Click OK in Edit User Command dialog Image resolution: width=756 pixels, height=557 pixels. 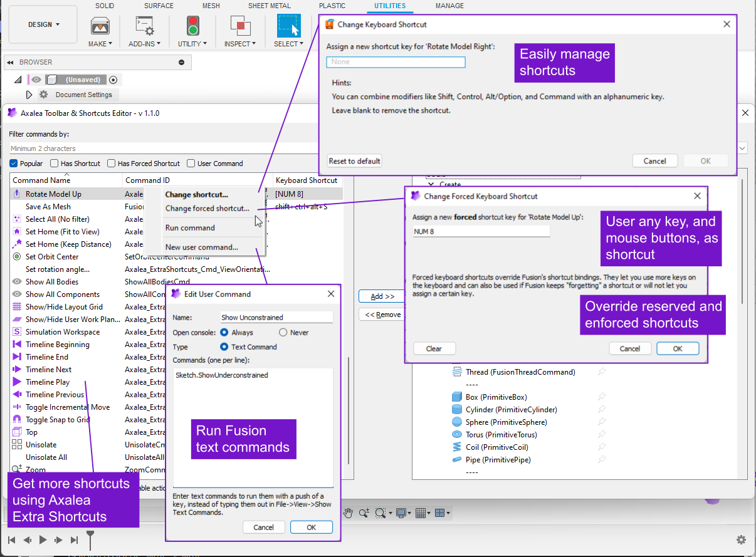coord(312,528)
